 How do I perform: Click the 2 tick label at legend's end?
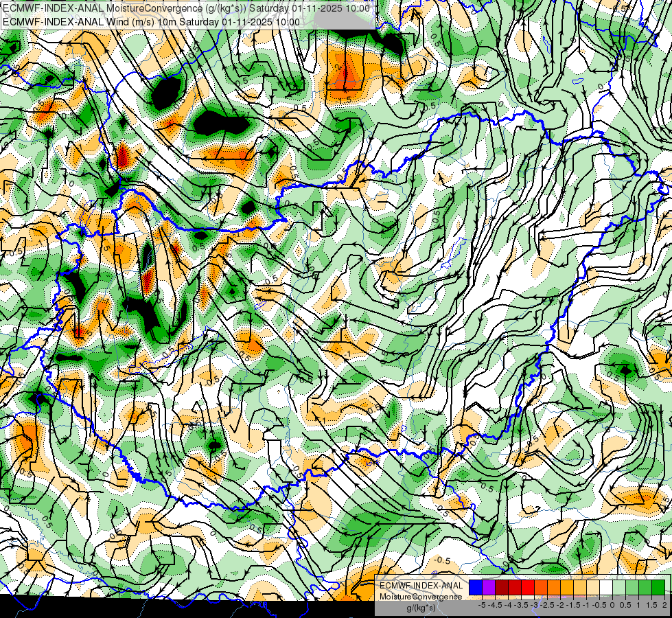pyautogui.click(x=664, y=605)
